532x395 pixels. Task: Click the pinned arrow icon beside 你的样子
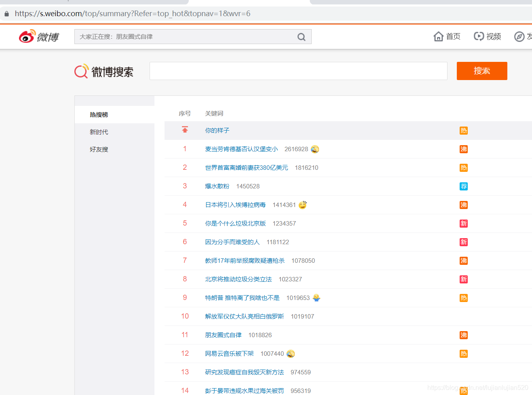(185, 129)
